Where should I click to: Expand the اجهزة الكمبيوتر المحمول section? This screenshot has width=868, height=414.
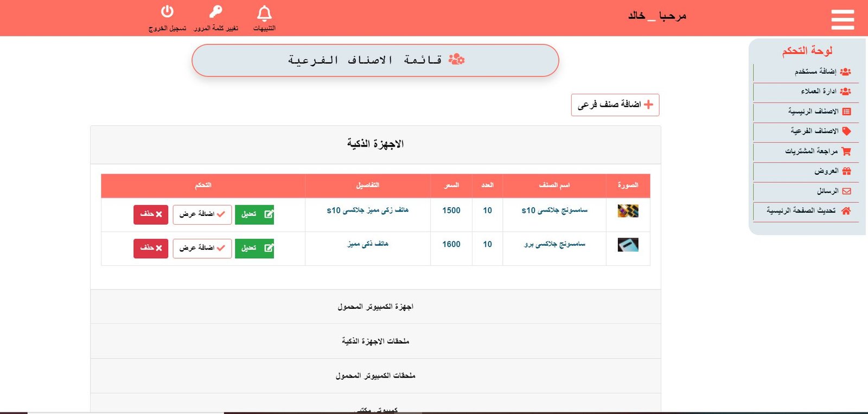coord(375,307)
